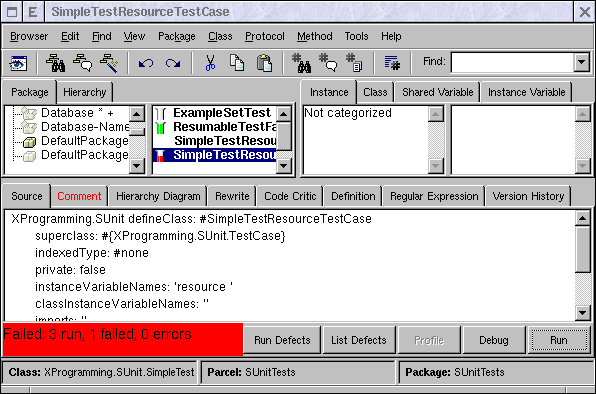Redo the edit with the redo arrow
596x394 pixels.
(x=173, y=63)
